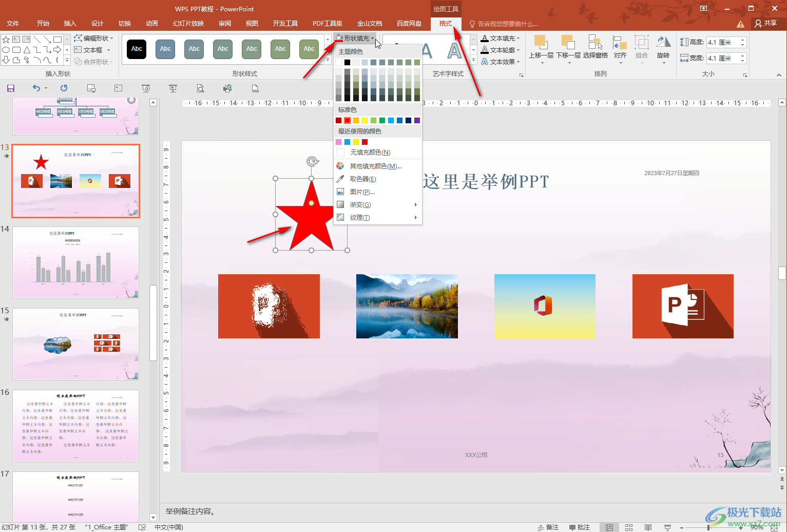The height and width of the screenshot is (532, 787).
Task: Select slide 14 thumbnail with bar chart
Action: [x=75, y=262]
